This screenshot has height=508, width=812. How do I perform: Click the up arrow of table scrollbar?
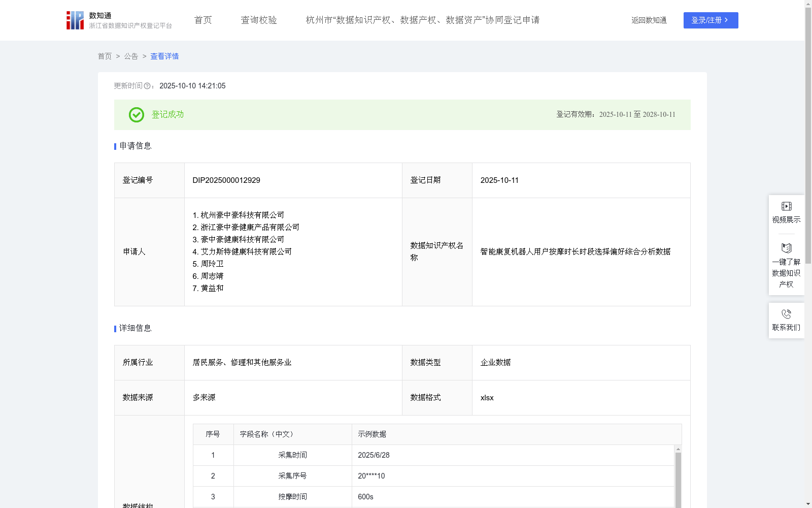678,449
